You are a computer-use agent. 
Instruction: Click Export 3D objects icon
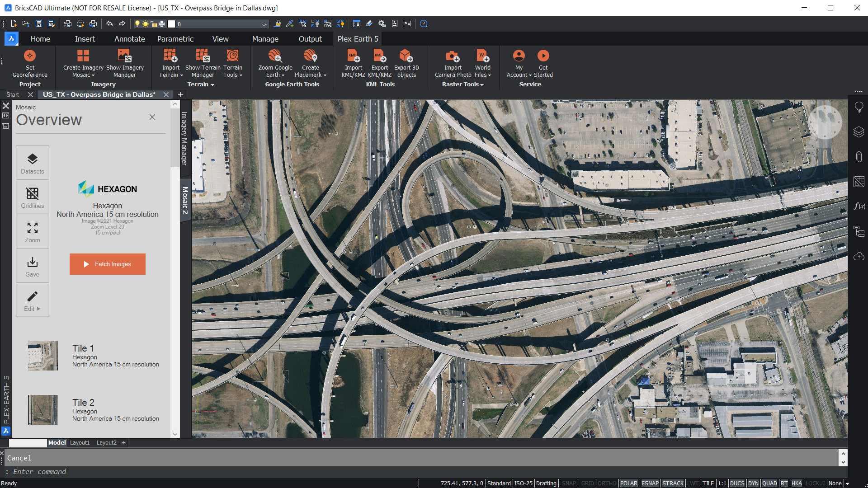[406, 56]
